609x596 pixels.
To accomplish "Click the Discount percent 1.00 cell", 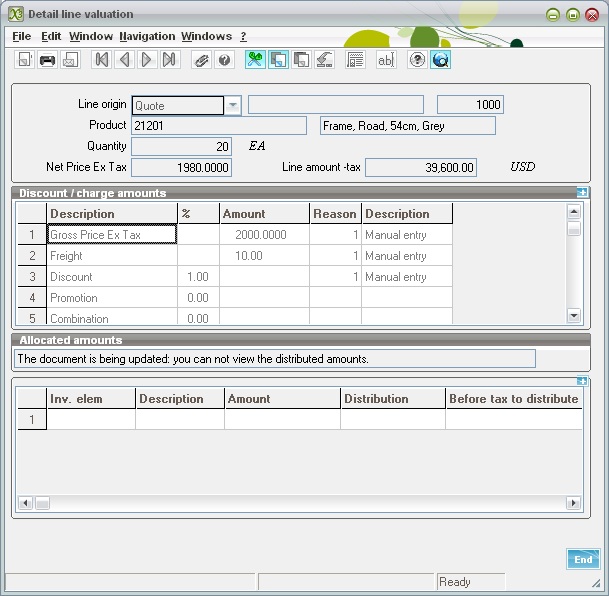I will tap(198, 276).
